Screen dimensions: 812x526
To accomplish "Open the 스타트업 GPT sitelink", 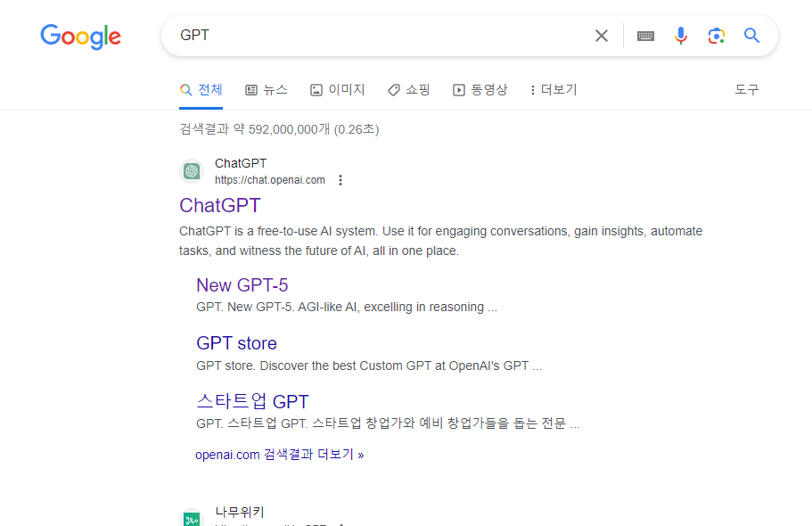I will (253, 401).
